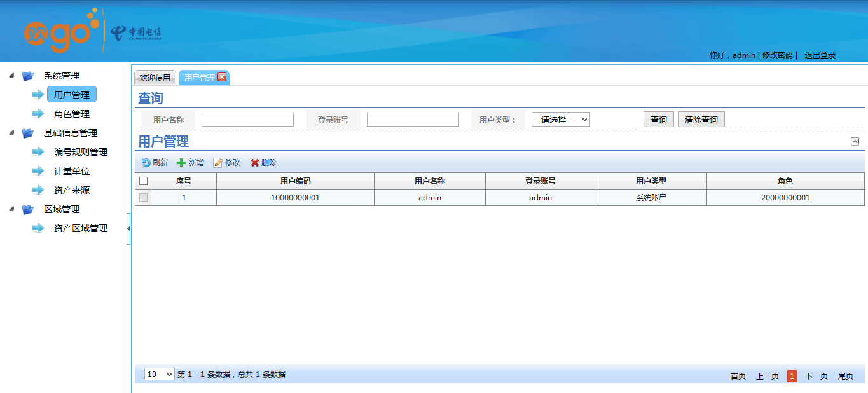This screenshot has width=868, height=393.
Task: Open 资产区域管理 in the sidebar
Action: click(81, 228)
